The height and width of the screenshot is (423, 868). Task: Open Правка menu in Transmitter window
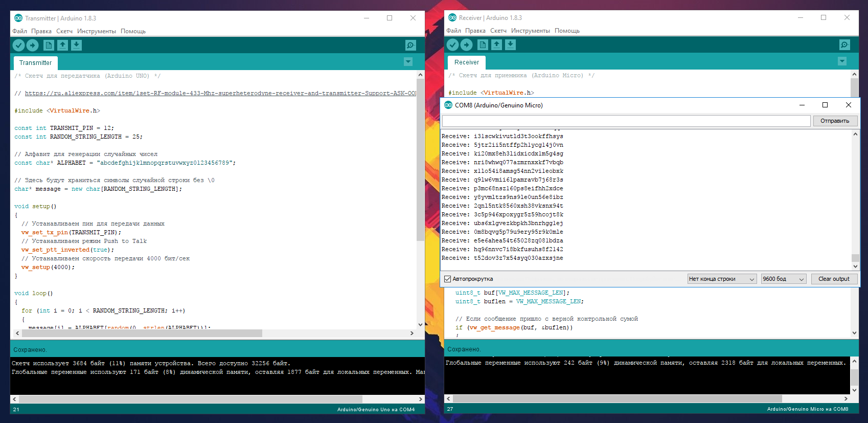tap(41, 31)
